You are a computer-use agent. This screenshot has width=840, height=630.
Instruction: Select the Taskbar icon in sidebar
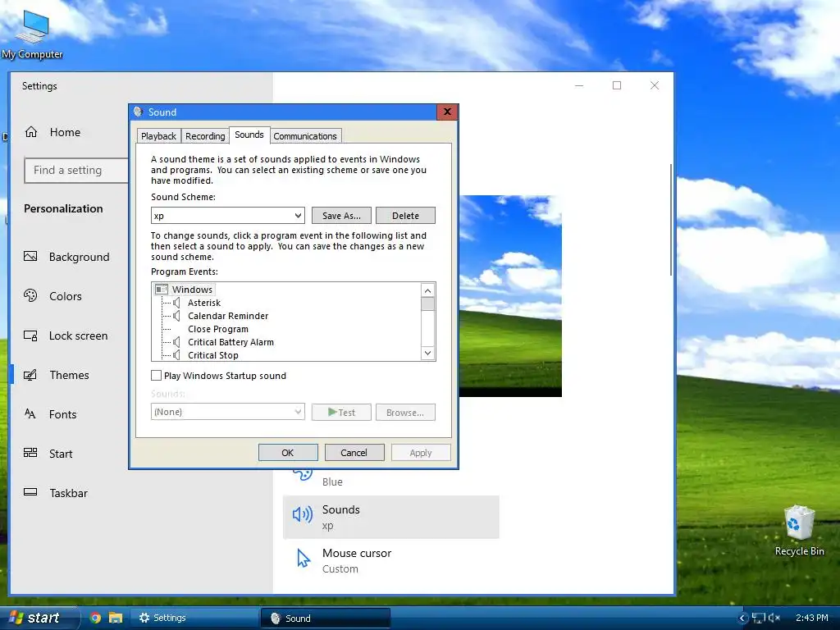point(30,492)
